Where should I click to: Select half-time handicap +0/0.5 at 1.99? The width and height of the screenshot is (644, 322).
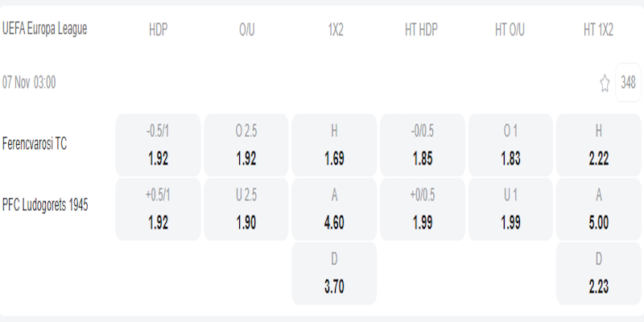[423, 208]
